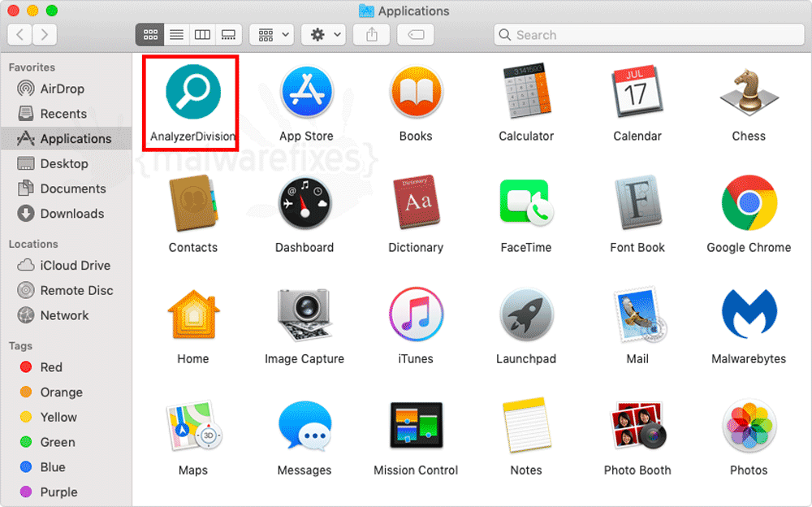This screenshot has width=812, height=507.
Task: Select Remote Disc location
Action: coord(66,290)
